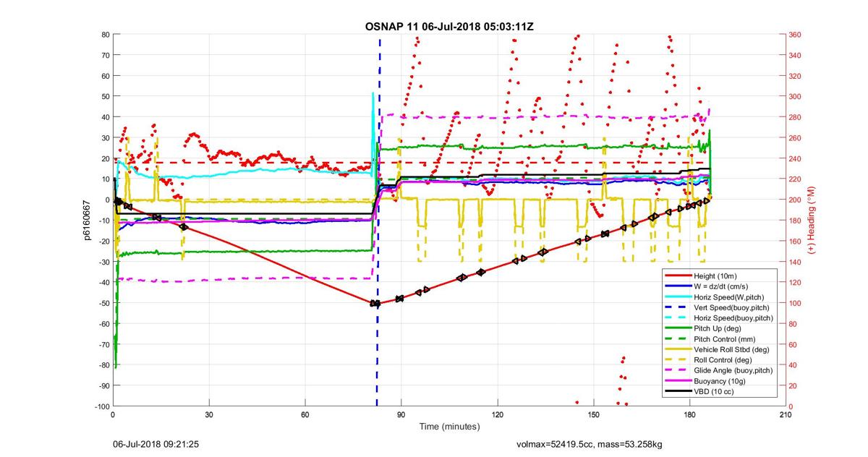The height and width of the screenshot is (457, 868).
Task: Select legend entry "Glide Angle (buoy,pitch)"
Action: pos(733,370)
